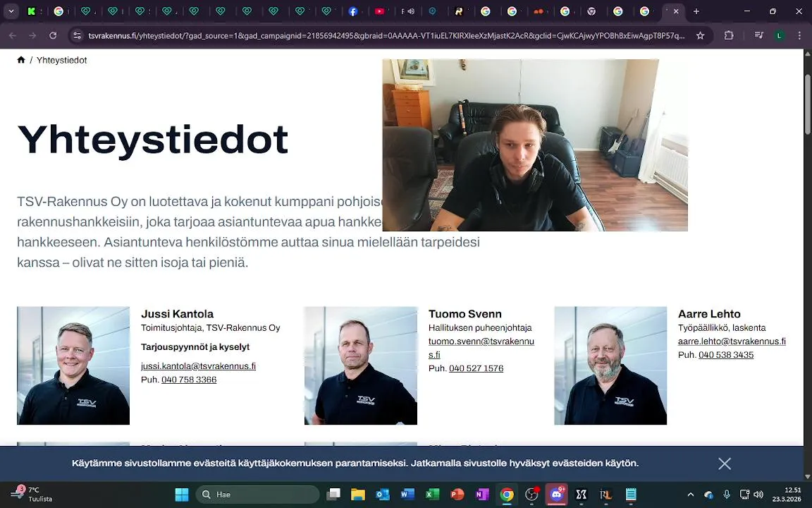Open Task View from taskbar

[x=333, y=495]
